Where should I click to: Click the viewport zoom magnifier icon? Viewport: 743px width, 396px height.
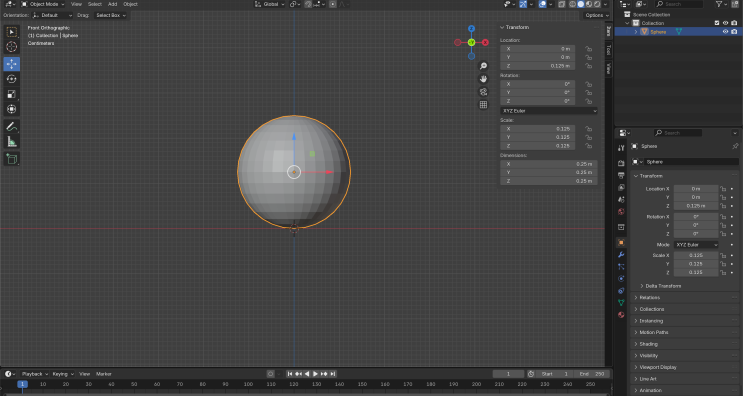(x=483, y=66)
